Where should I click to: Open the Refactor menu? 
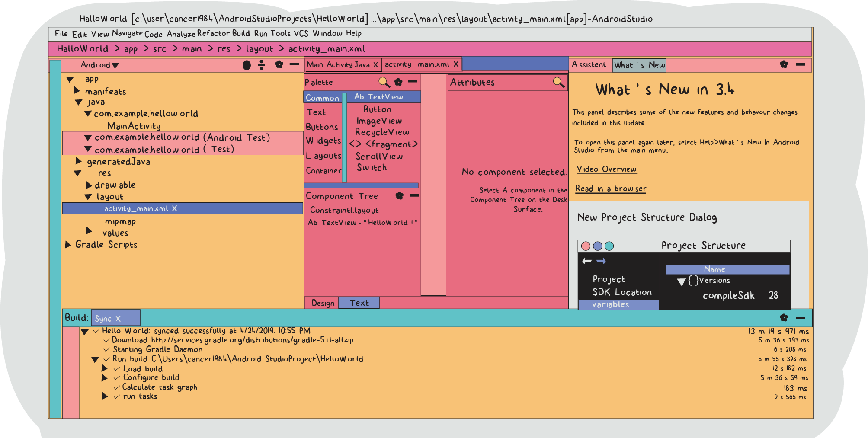point(213,33)
